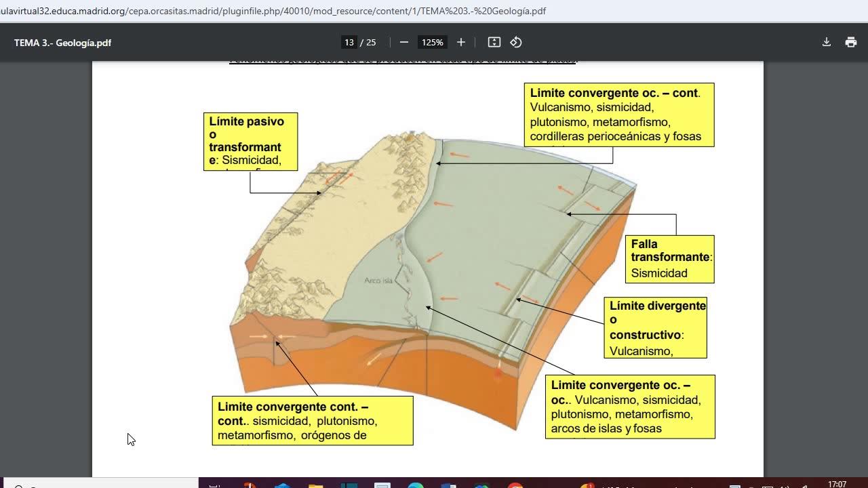Click the 125% zoom level field

click(x=432, y=42)
